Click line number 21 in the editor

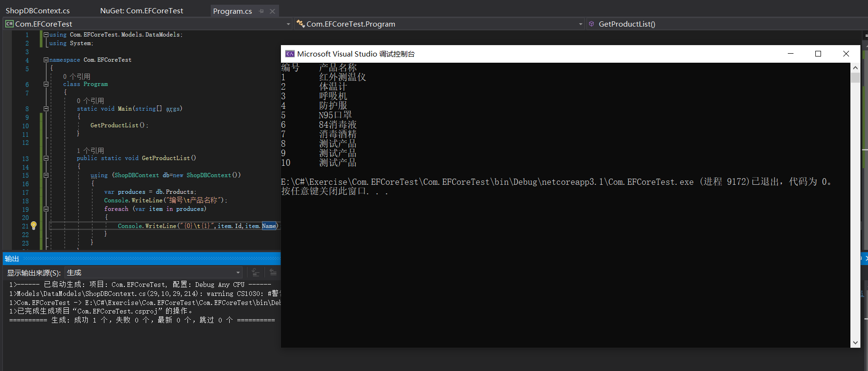coord(25,226)
